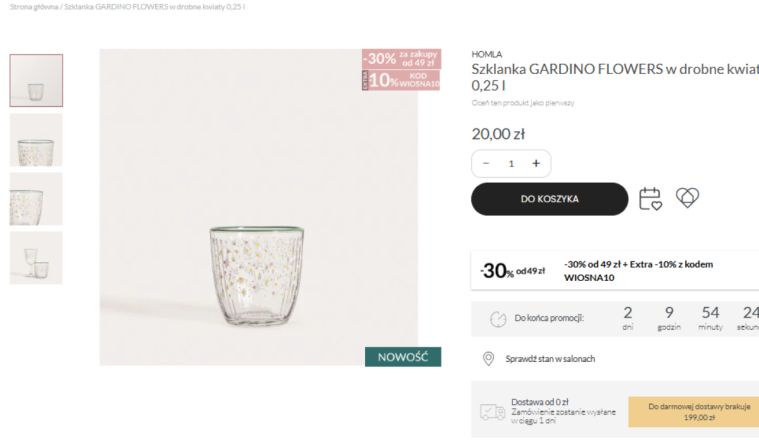Click 'Oceń ten produkt jako pierwszy' link
The width and height of the screenshot is (759, 443).
coord(522,102)
